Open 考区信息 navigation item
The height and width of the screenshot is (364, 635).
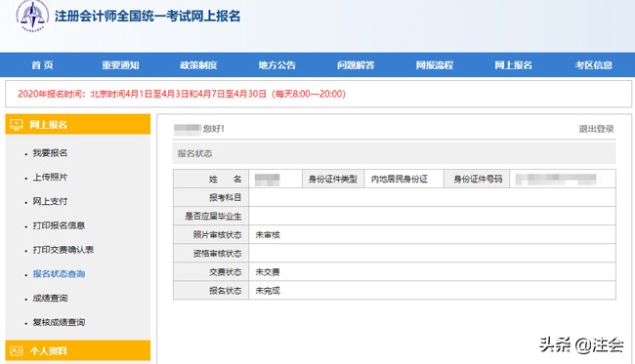point(593,65)
